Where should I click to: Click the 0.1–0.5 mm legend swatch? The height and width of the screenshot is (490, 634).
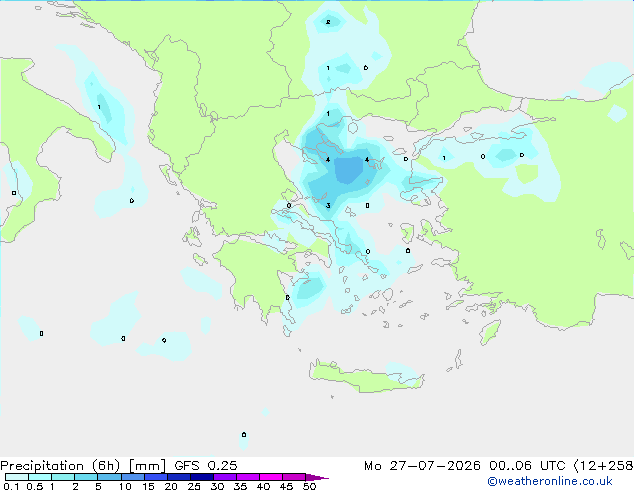click(x=17, y=477)
